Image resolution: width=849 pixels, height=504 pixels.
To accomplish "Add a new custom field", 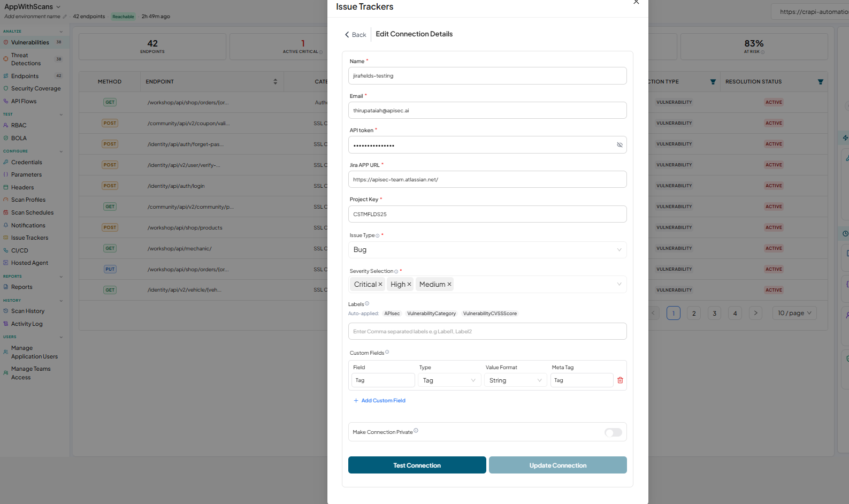I will (x=379, y=401).
